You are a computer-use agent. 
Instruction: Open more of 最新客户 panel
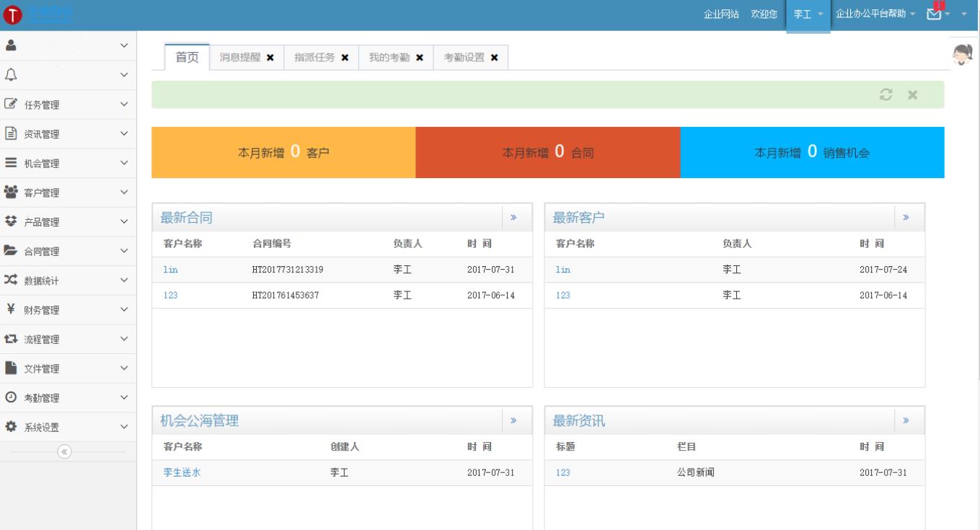click(906, 217)
